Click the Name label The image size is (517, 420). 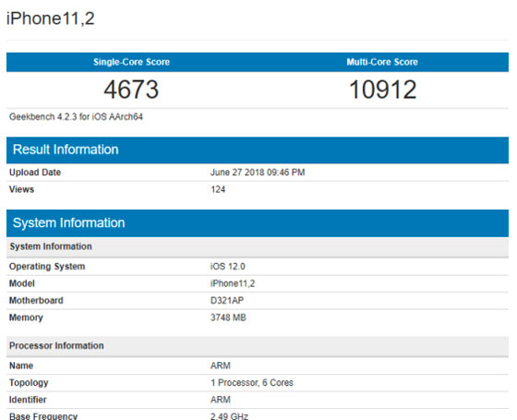(21, 366)
